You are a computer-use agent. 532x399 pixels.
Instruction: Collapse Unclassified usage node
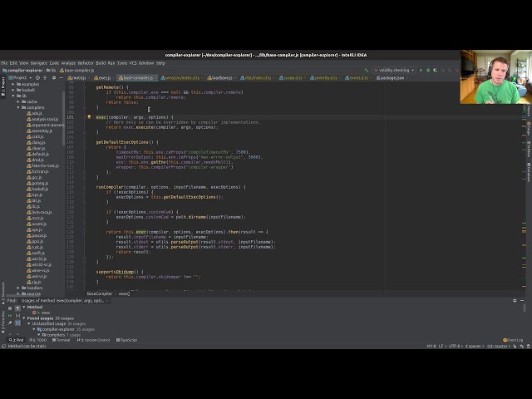point(29,323)
